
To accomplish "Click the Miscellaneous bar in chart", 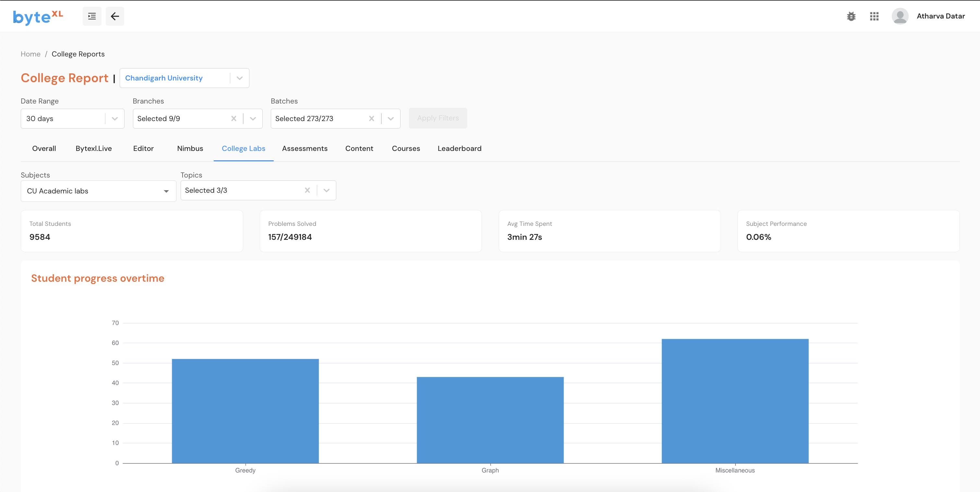I will click(735, 400).
